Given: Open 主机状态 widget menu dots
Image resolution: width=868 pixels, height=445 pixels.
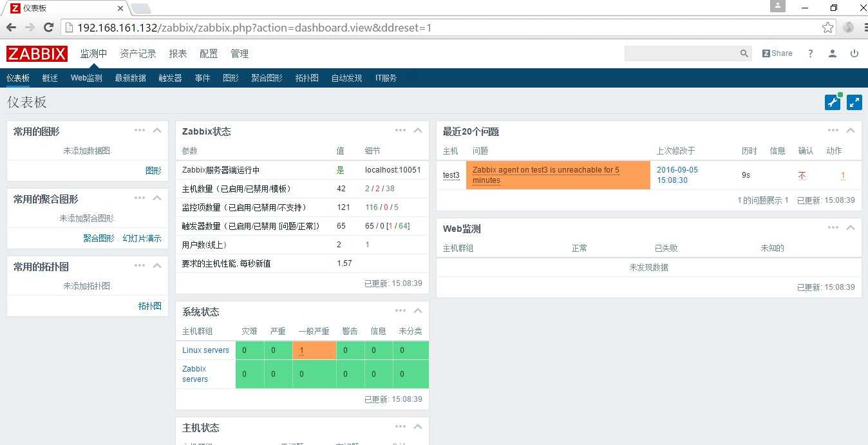Looking at the screenshot, I should [x=401, y=426].
